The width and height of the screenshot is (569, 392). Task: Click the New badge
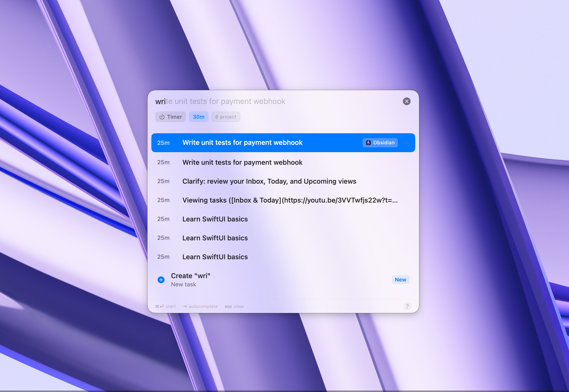point(400,280)
